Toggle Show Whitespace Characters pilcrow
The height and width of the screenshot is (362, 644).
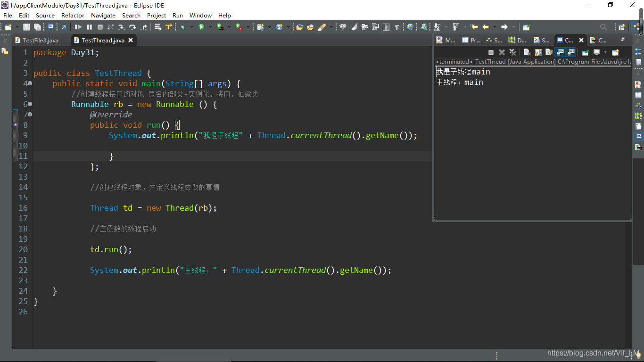397,27
